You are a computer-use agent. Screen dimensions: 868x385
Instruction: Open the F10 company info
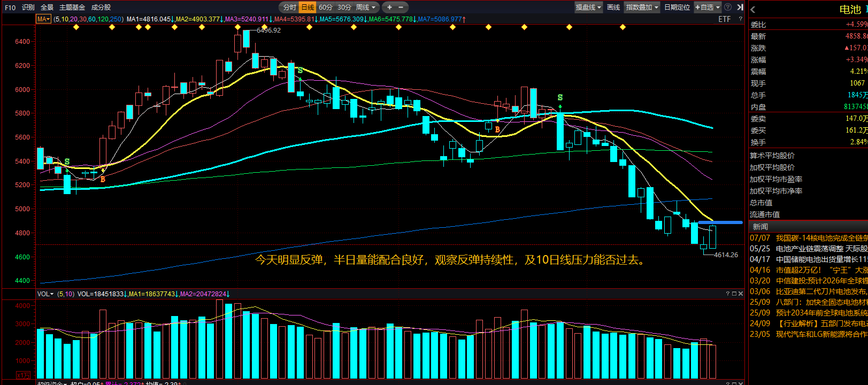point(10,7)
